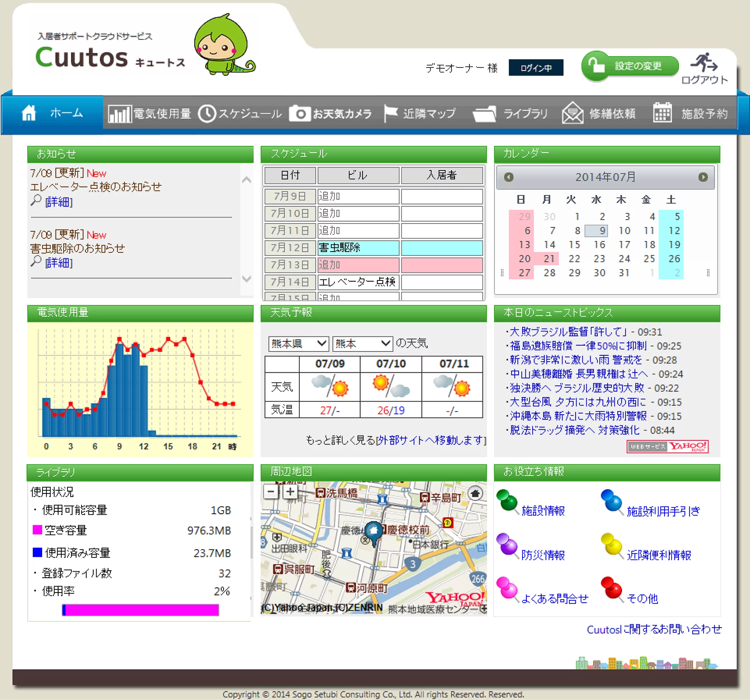
Task: Open the electricity usage bar chart icon
Action: click(x=120, y=114)
